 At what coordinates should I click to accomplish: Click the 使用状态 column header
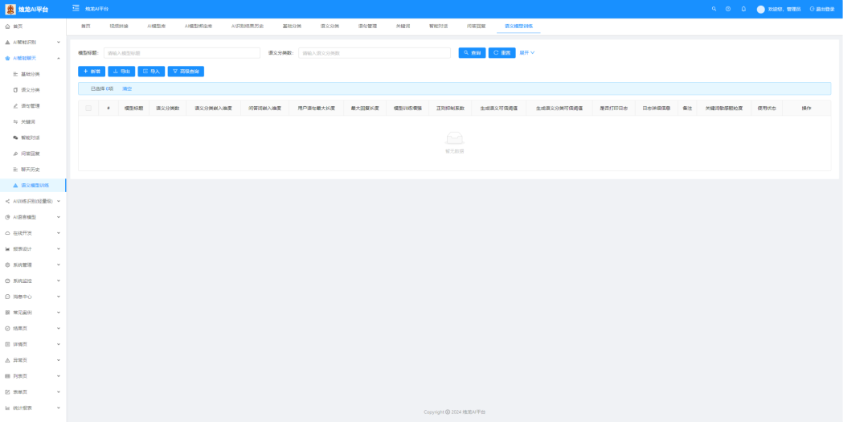[767, 108]
